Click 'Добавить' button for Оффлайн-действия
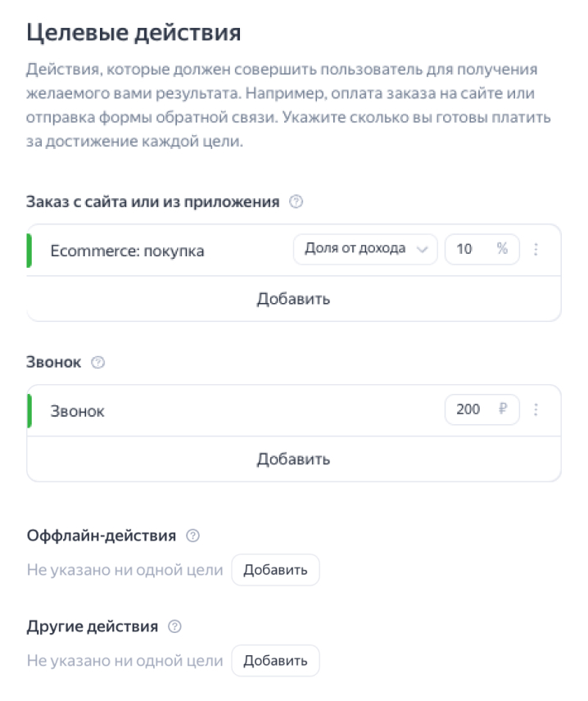The image size is (588, 701). (x=275, y=570)
